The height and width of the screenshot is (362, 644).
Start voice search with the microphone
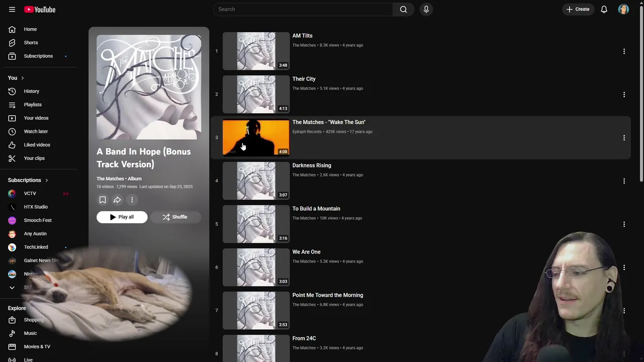[x=426, y=9]
